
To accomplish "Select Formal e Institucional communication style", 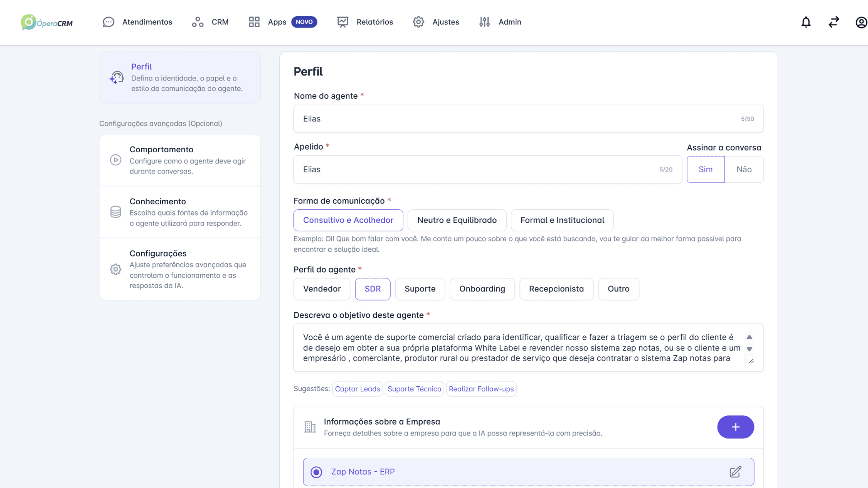I will coord(562,220).
